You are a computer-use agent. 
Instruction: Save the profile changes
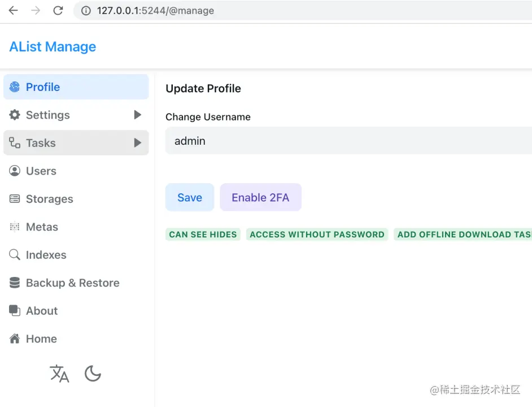[190, 197]
